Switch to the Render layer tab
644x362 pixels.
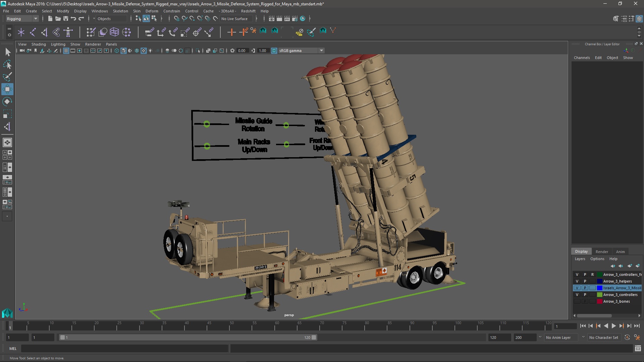pos(602,252)
